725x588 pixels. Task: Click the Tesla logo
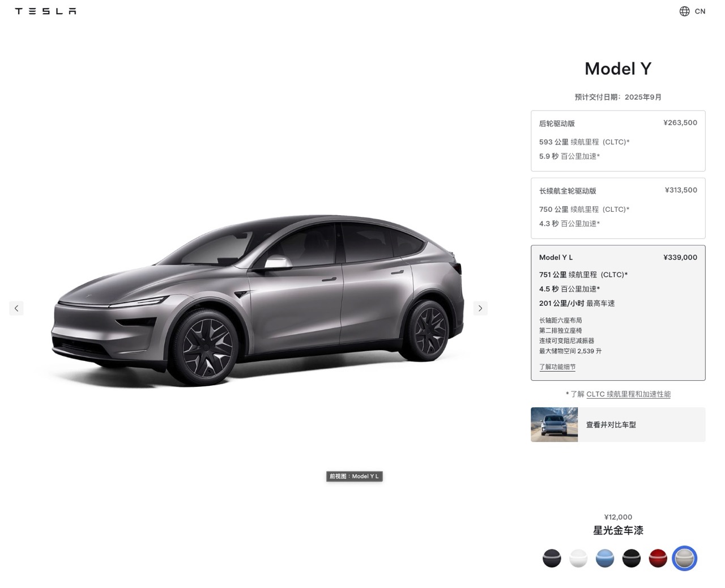[x=45, y=11]
